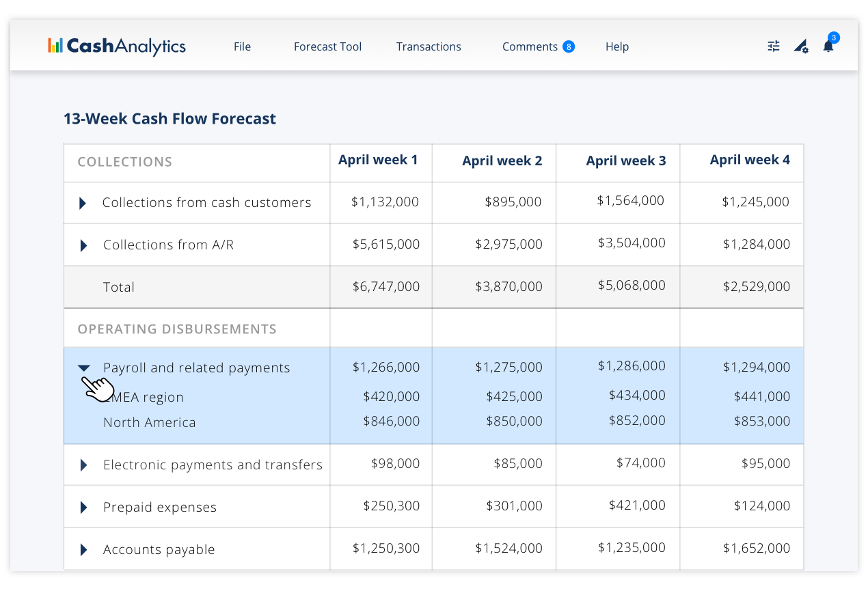
Task: Click the $6,747,000 total cell
Action: 386,286
